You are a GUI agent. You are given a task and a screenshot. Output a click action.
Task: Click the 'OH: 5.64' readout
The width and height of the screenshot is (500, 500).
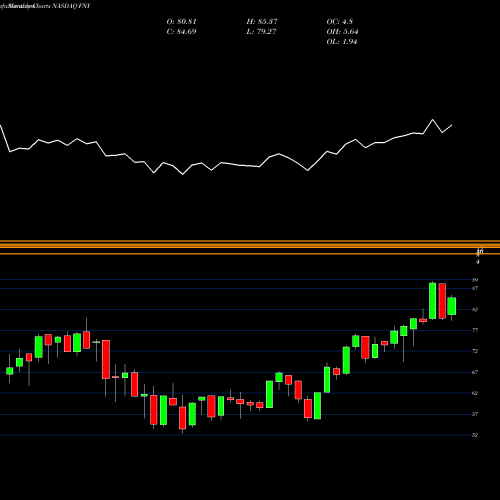342,32
